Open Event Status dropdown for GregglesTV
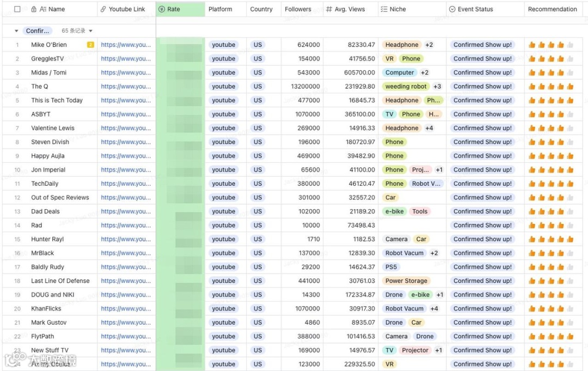 482,58
